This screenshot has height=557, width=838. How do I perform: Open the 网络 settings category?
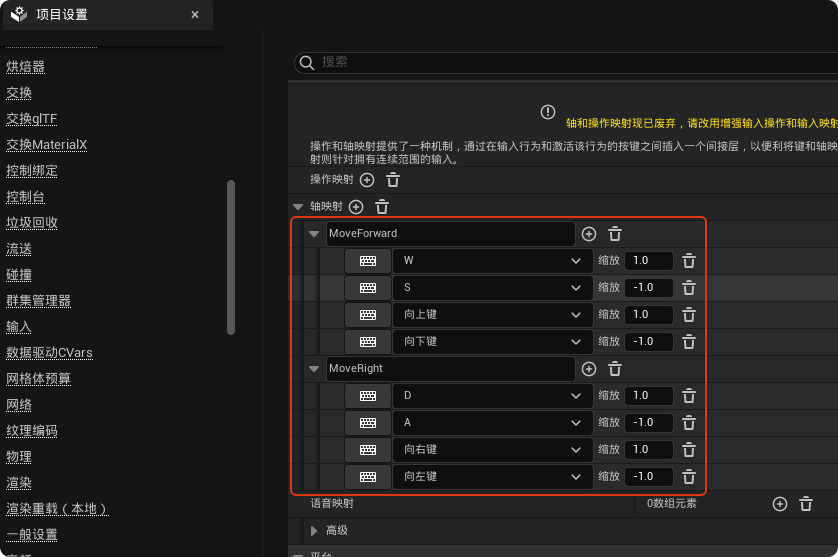(x=19, y=405)
